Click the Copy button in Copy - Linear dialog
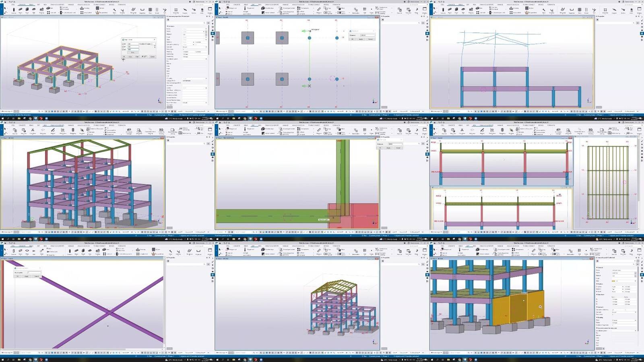This screenshot has height=362, width=644. [130, 57]
